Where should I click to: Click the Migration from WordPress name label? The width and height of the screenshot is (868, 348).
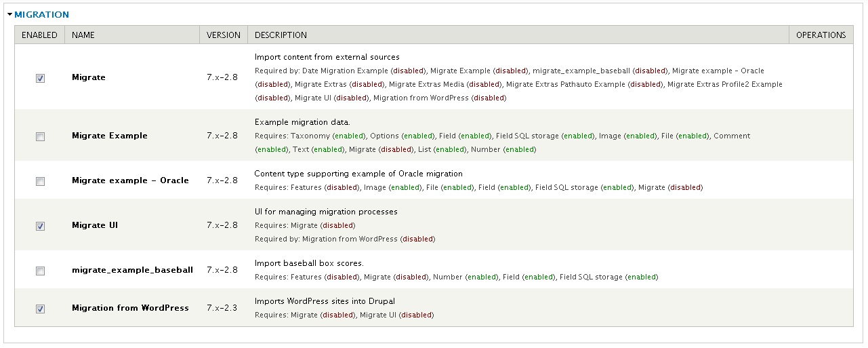click(130, 308)
